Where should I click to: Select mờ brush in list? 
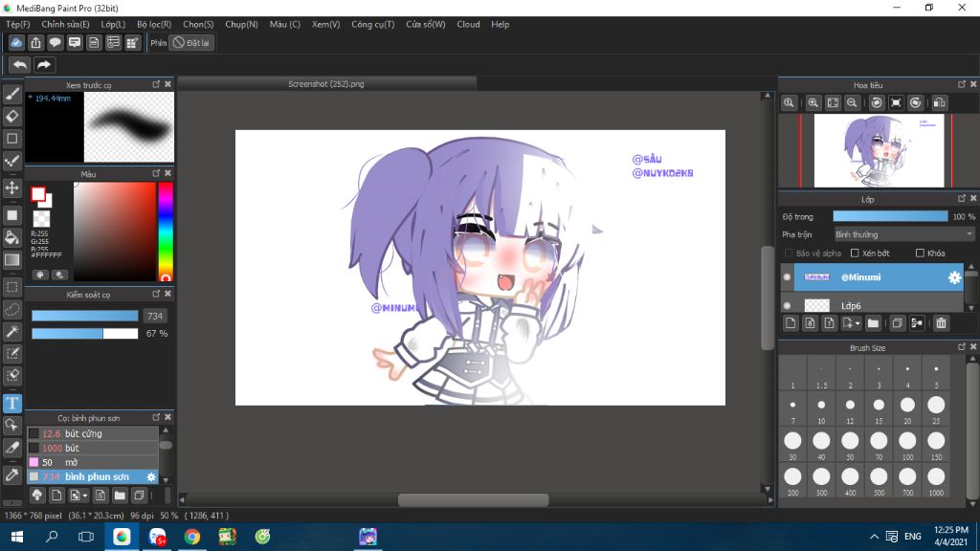pyautogui.click(x=93, y=462)
